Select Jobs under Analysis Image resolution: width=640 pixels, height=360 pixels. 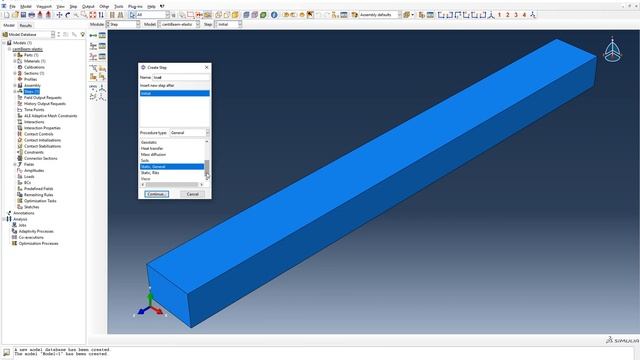click(x=22, y=225)
